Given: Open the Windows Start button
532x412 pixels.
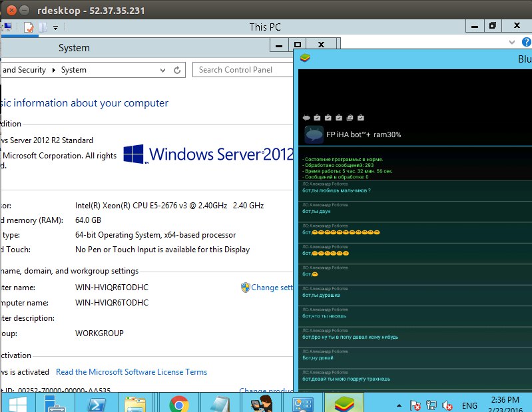Looking at the screenshot, I should tap(18, 405).
